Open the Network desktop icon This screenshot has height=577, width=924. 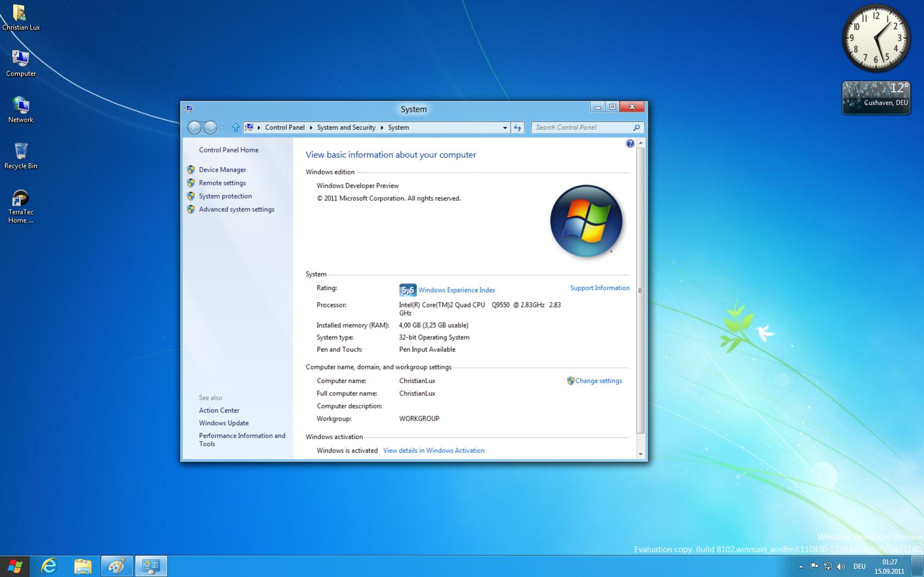[x=20, y=109]
